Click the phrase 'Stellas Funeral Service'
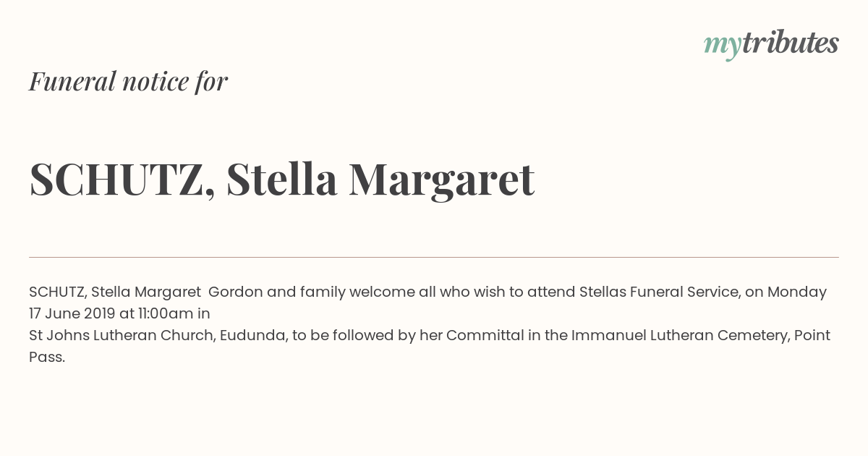The width and height of the screenshot is (868, 456). click(x=659, y=292)
